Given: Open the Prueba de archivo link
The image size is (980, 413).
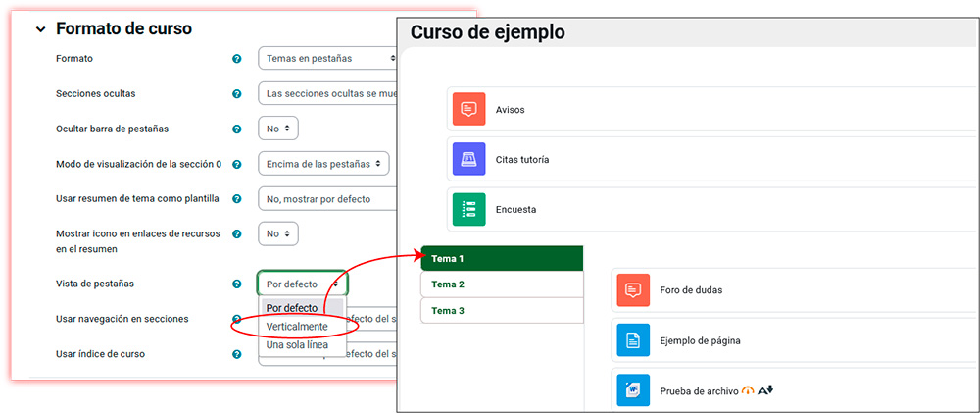Looking at the screenshot, I should tap(699, 391).
